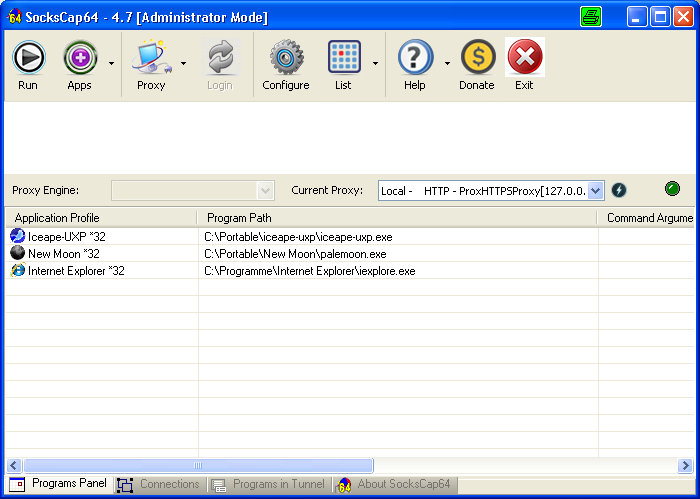Expand the List dropdown arrow
700x499 pixels.
[375, 63]
